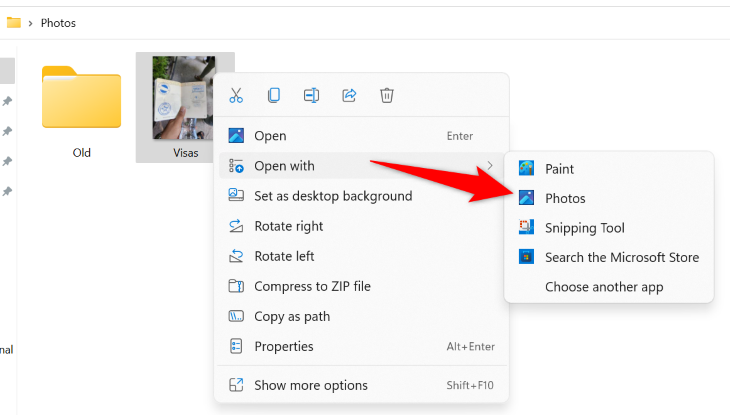
Task: Choose Rotate right from the menu
Action: click(288, 226)
